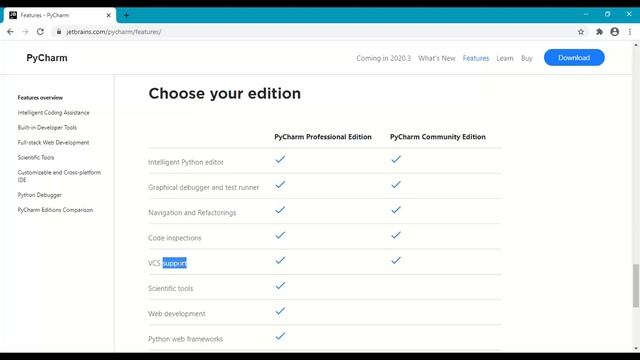Click Professional checkmark for Intelligent Python editor

pyautogui.click(x=280, y=159)
